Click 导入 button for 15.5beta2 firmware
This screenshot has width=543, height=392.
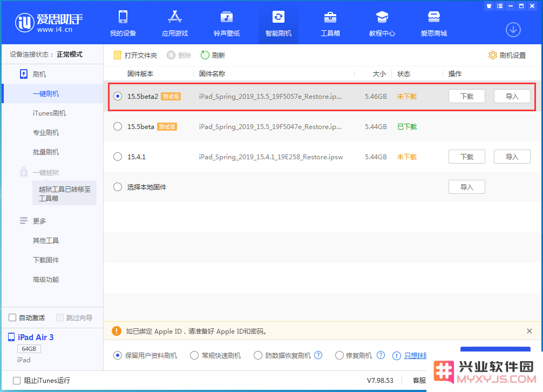pyautogui.click(x=512, y=96)
